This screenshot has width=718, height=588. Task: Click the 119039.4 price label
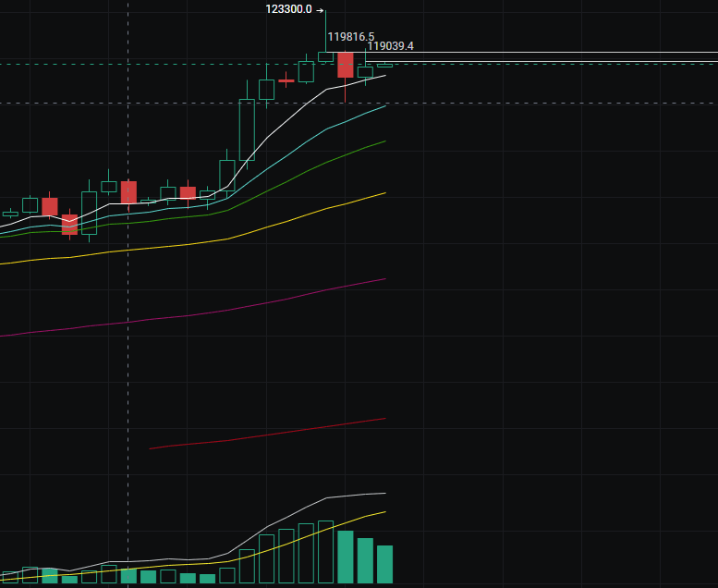tap(390, 46)
